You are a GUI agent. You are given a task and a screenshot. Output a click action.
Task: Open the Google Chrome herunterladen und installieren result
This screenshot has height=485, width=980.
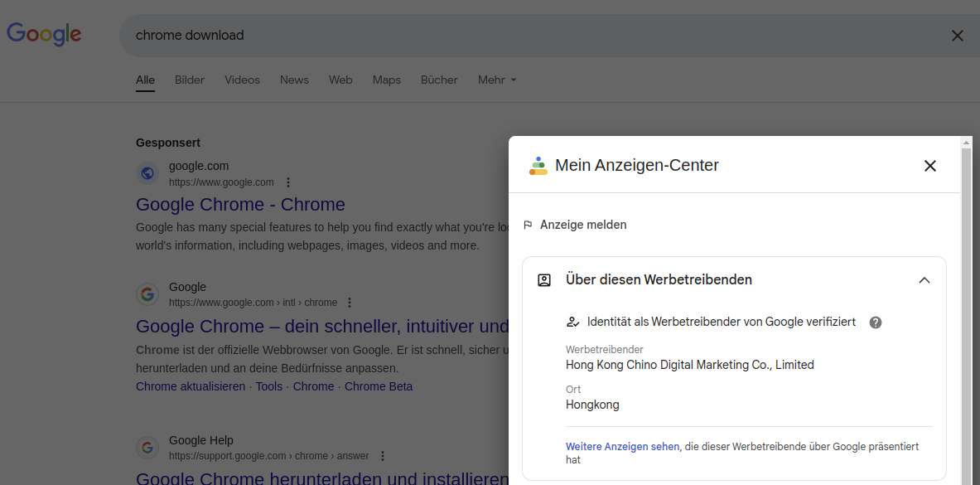pos(322,478)
